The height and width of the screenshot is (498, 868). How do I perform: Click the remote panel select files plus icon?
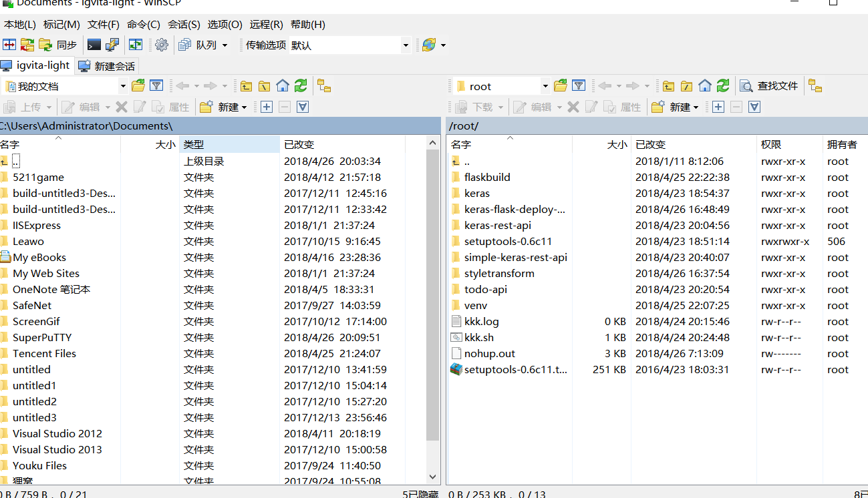tap(718, 107)
